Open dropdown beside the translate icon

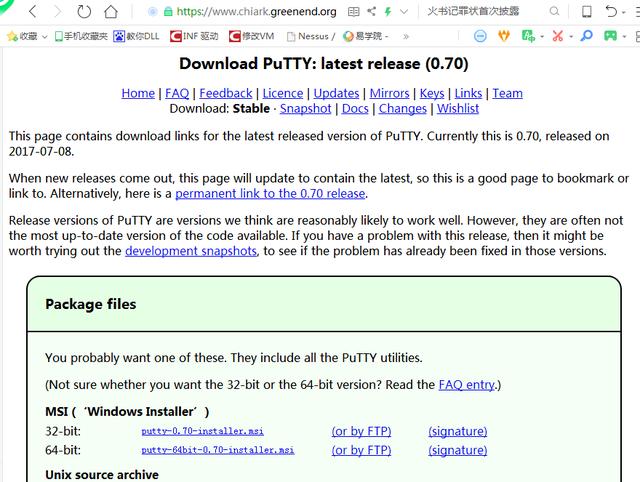tap(542, 37)
